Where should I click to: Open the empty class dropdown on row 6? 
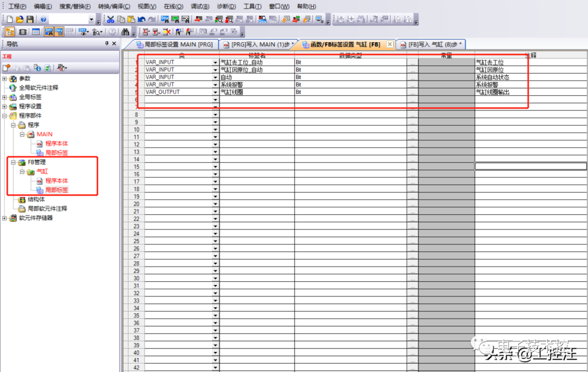point(215,100)
